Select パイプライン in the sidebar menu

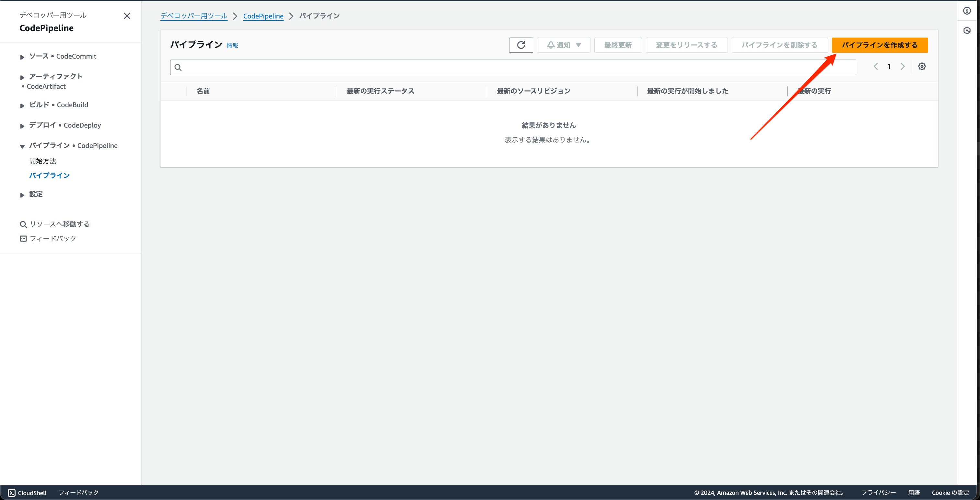click(x=50, y=175)
